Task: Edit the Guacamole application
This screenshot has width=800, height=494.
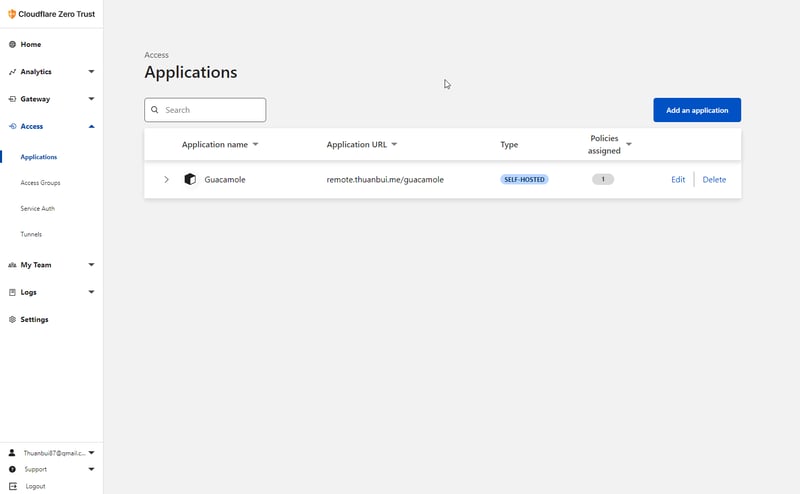Action: tap(678, 180)
